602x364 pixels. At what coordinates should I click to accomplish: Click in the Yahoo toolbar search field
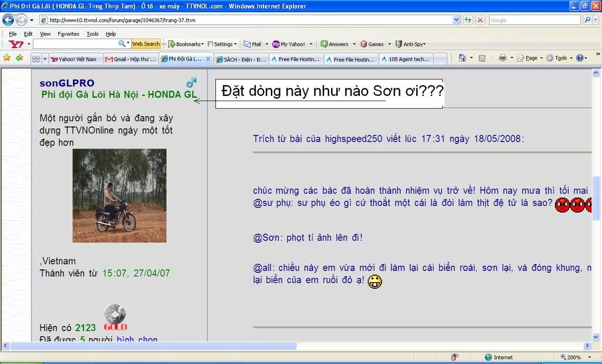pos(75,44)
